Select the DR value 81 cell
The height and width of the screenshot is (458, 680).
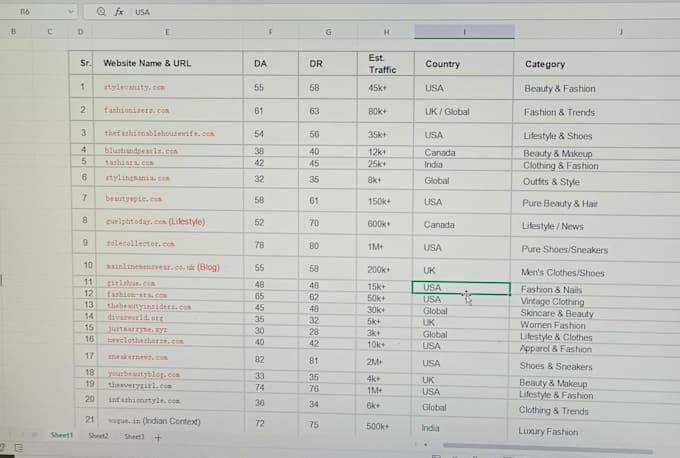pos(327,360)
